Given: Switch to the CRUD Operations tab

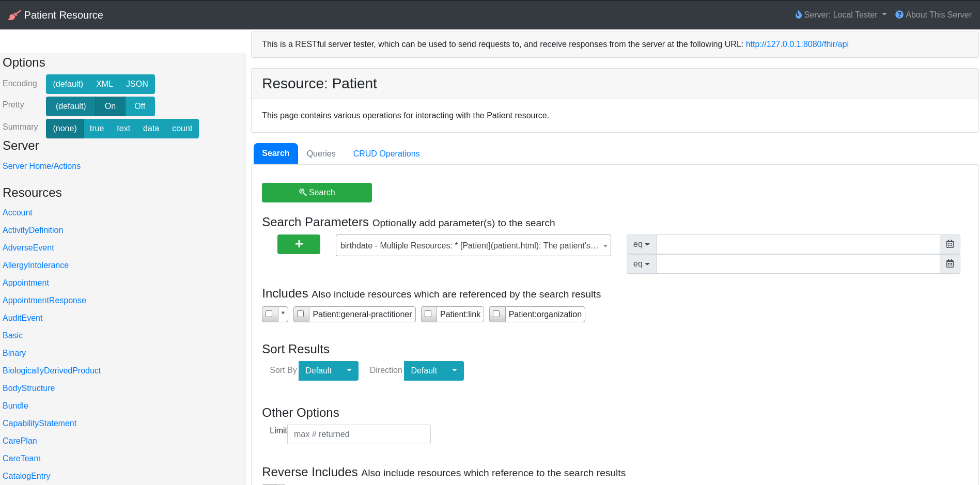Looking at the screenshot, I should [x=386, y=154].
